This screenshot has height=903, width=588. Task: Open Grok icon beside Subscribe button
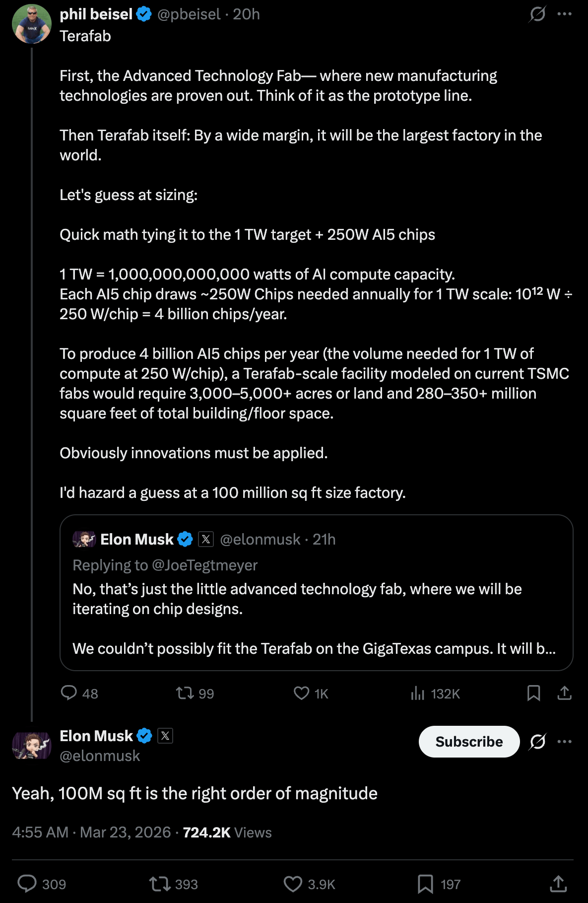(537, 741)
